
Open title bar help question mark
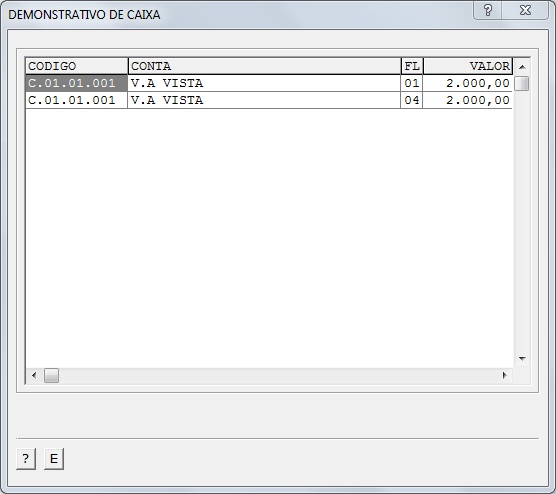tap(488, 10)
